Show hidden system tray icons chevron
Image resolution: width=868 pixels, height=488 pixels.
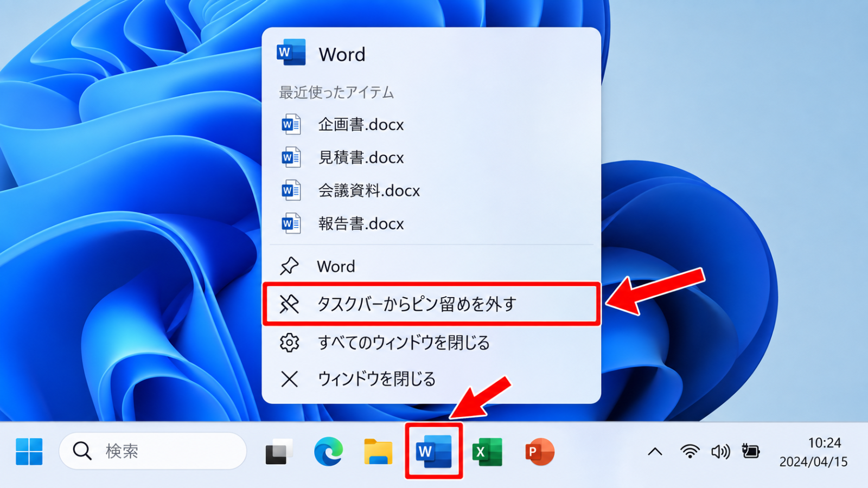click(x=655, y=451)
